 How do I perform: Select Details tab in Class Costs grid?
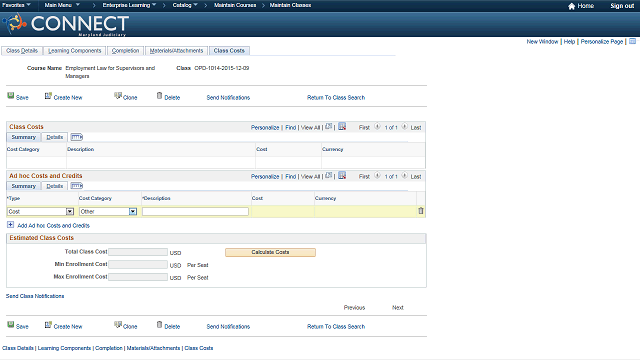point(55,137)
